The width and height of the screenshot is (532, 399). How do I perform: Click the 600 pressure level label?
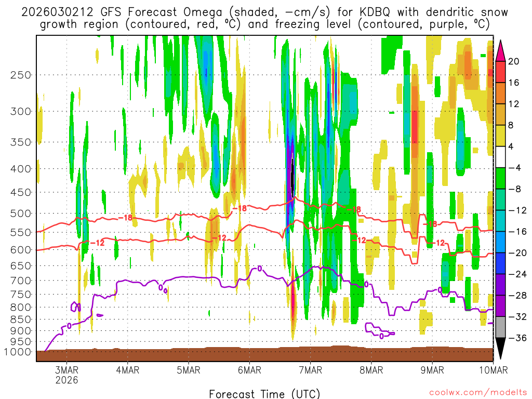(x=21, y=250)
